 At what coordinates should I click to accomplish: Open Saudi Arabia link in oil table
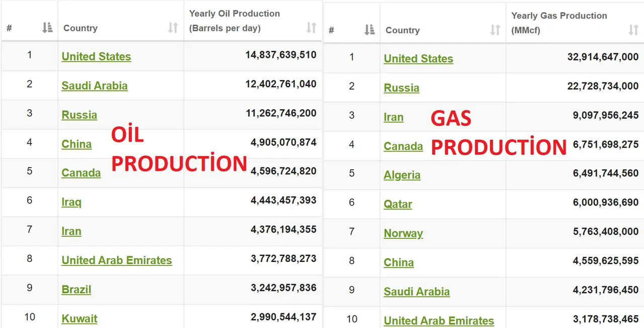95,86
